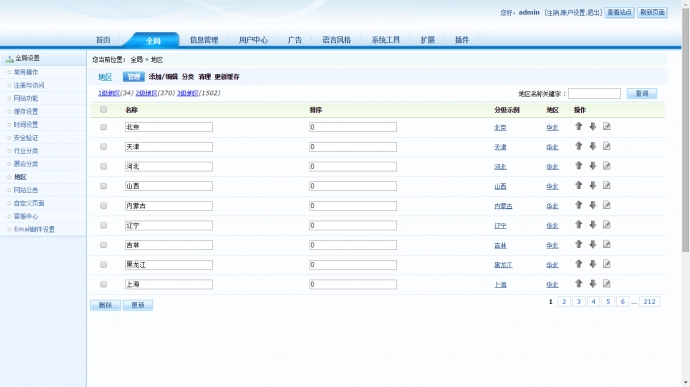Open edit icon for 山西 row
The width and height of the screenshot is (690, 387).
point(607,185)
